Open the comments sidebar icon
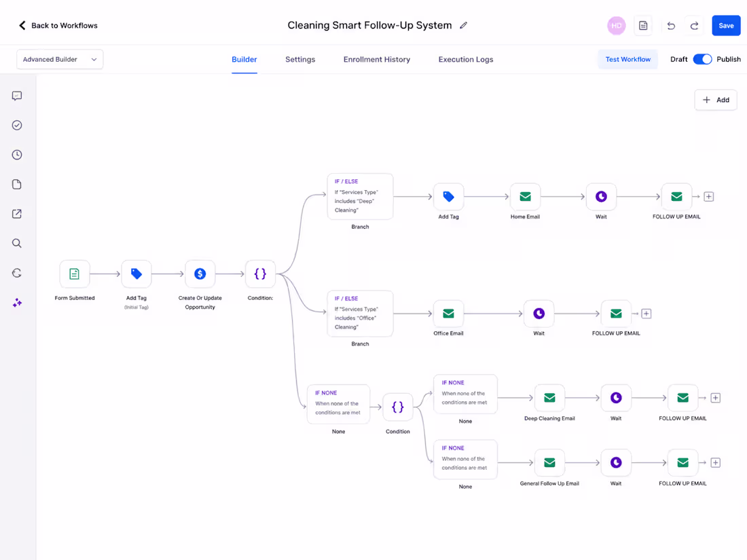 (17, 96)
